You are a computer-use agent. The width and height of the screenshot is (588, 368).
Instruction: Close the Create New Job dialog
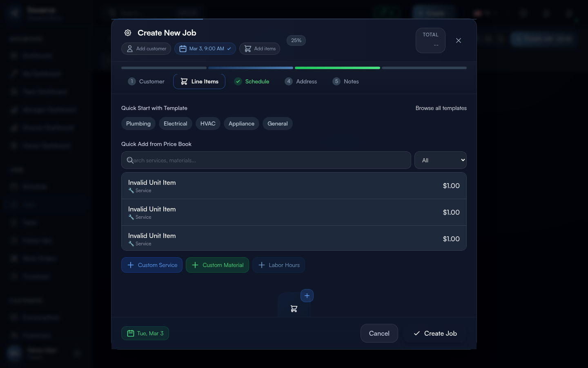tap(459, 40)
